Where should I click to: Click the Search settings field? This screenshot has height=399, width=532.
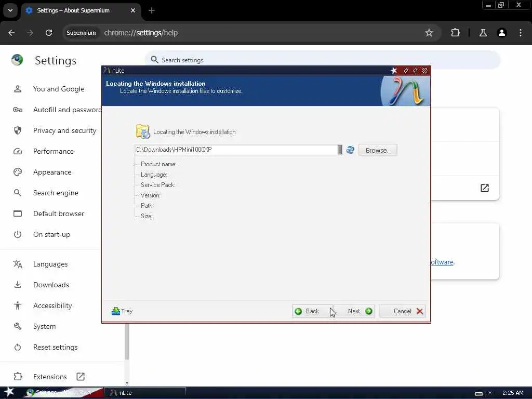click(x=322, y=60)
